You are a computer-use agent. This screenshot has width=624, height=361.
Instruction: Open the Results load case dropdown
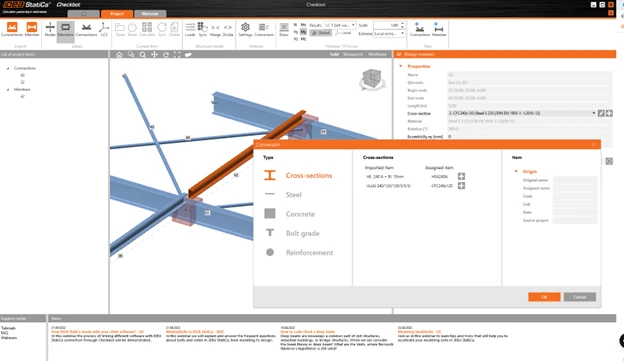point(340,25)
